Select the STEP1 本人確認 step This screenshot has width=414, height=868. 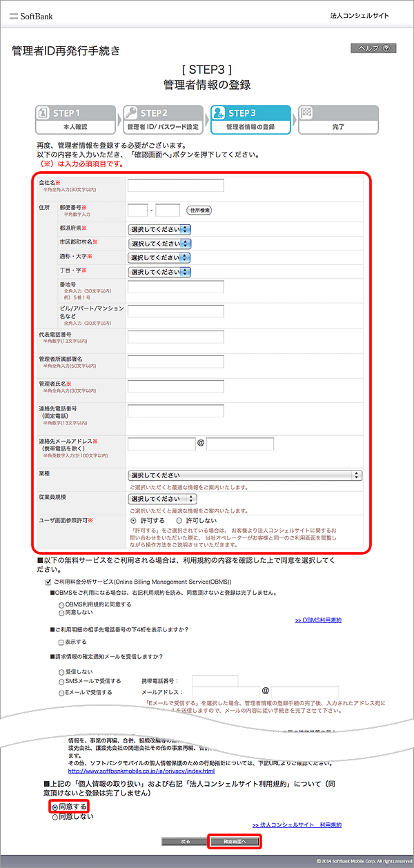(76, 119)
